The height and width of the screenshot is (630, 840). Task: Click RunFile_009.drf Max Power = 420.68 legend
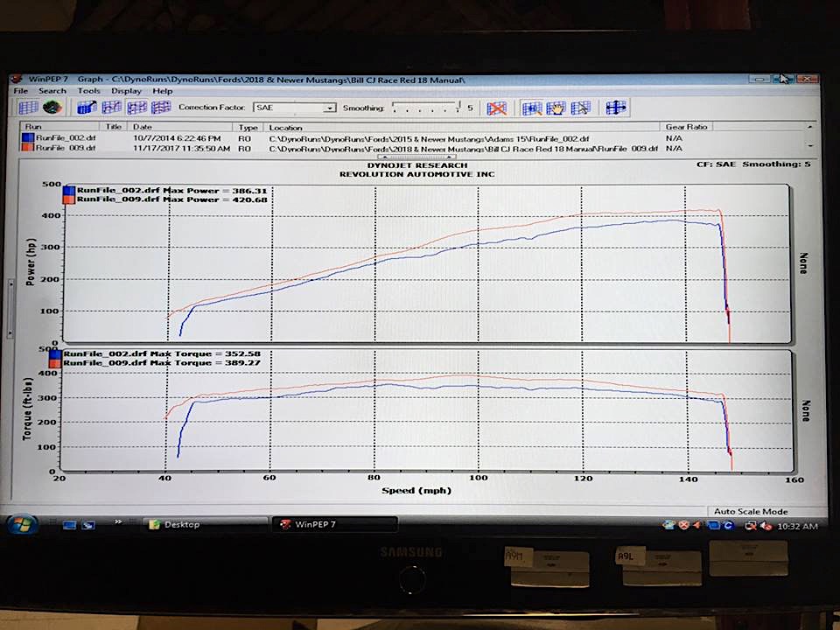click(x=171, y=199)
